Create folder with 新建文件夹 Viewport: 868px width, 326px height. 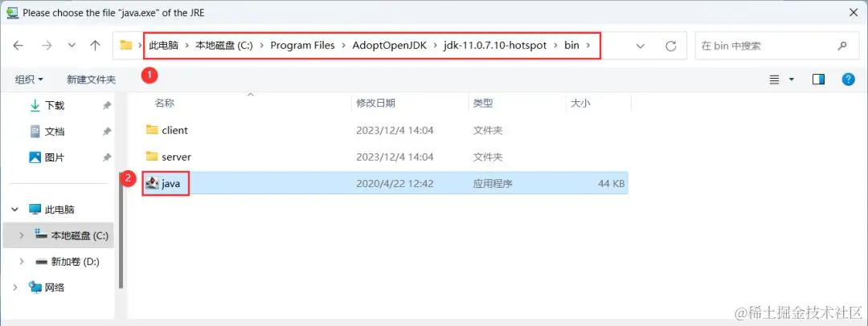[x=92, y=79]
